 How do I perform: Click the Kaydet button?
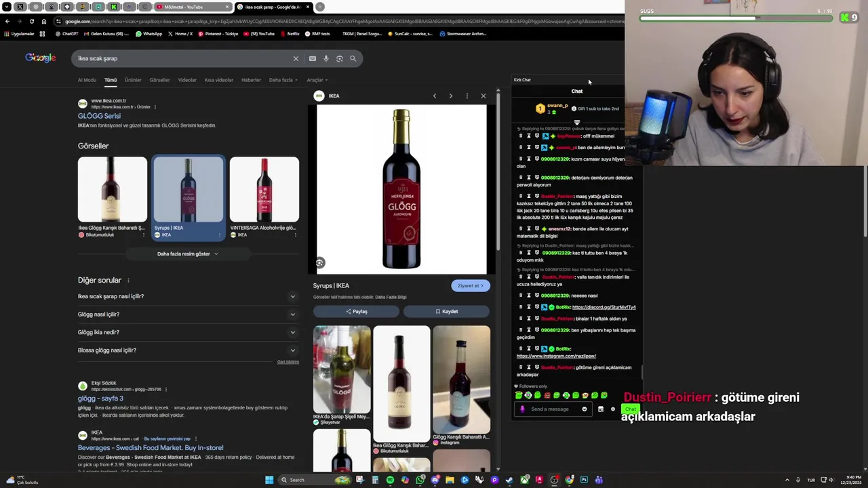pyautogui.click(x=446, y=311)
